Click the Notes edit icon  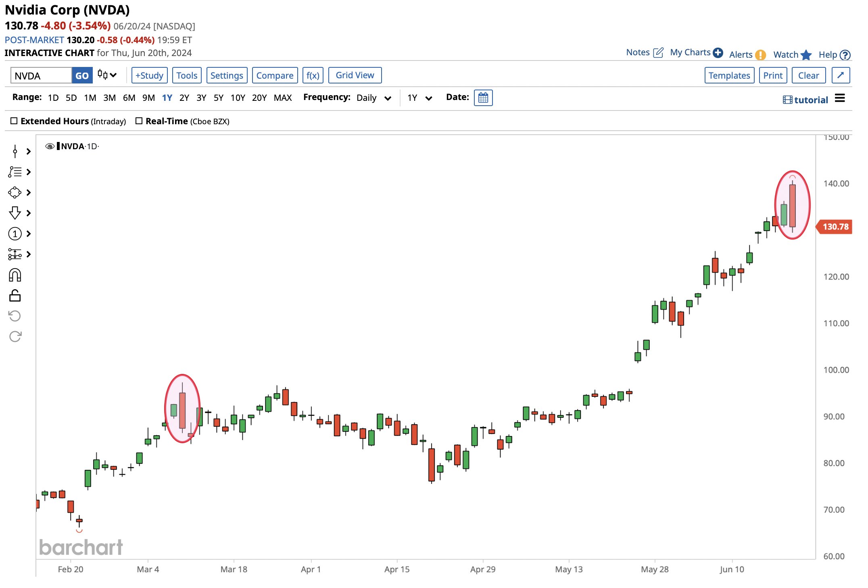[x=658, y=52]
